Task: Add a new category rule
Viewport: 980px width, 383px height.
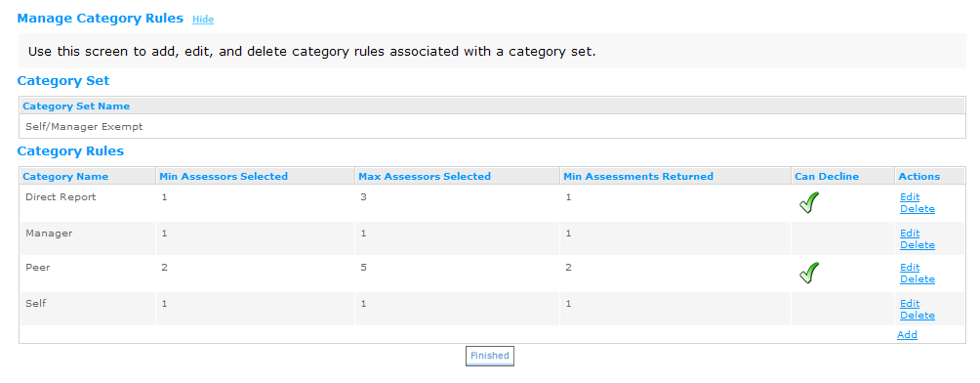Action: point(907,335)
